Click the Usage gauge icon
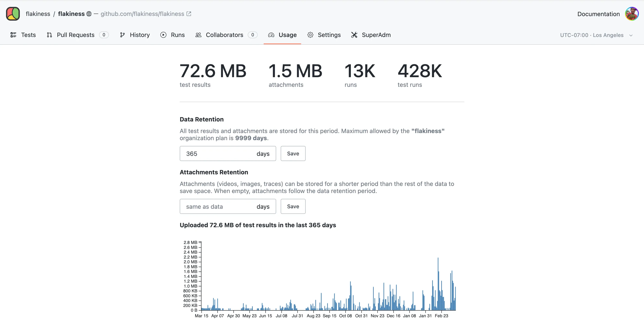This screenshot has width=644, height=322. click(271, 35)
